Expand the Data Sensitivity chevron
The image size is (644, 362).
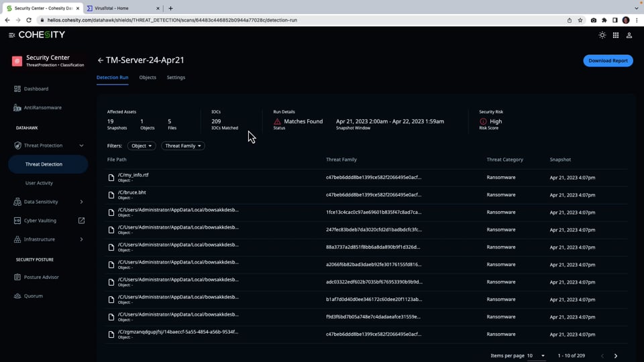(x=81, y=202)
